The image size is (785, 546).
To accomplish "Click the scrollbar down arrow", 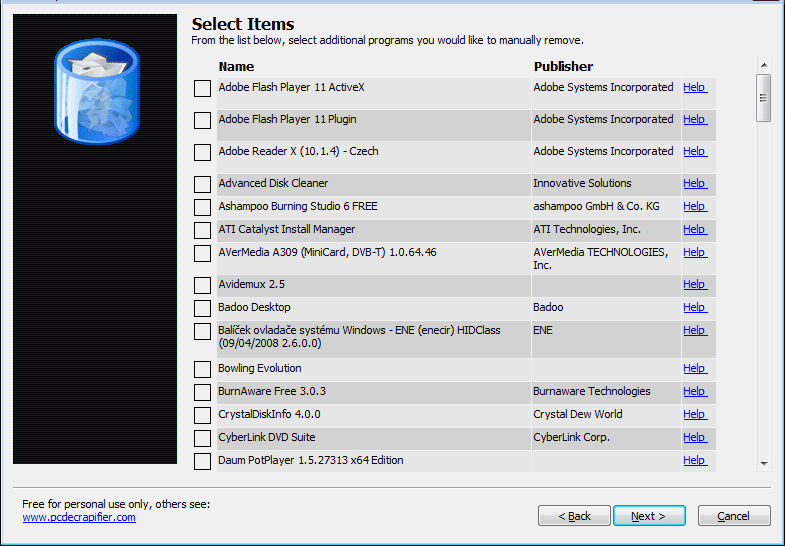I will point(763,463).
